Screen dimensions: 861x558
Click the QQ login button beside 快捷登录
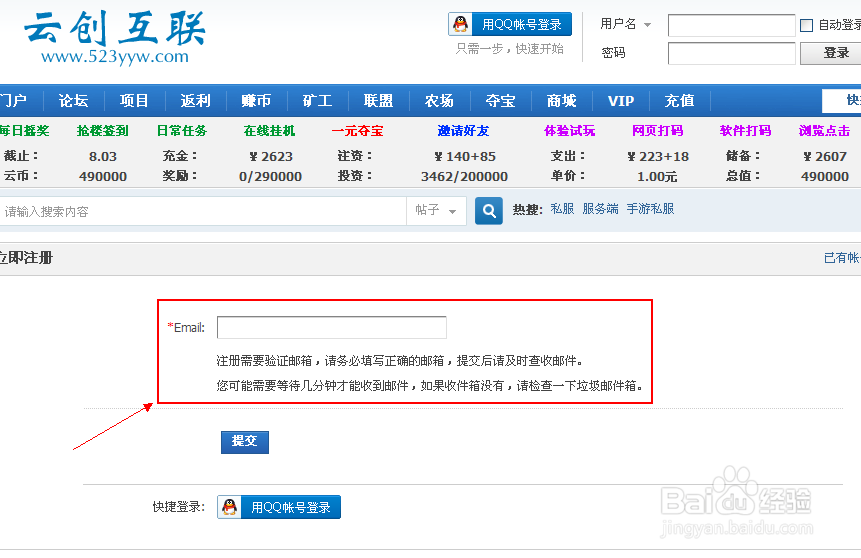coord(279,507)
